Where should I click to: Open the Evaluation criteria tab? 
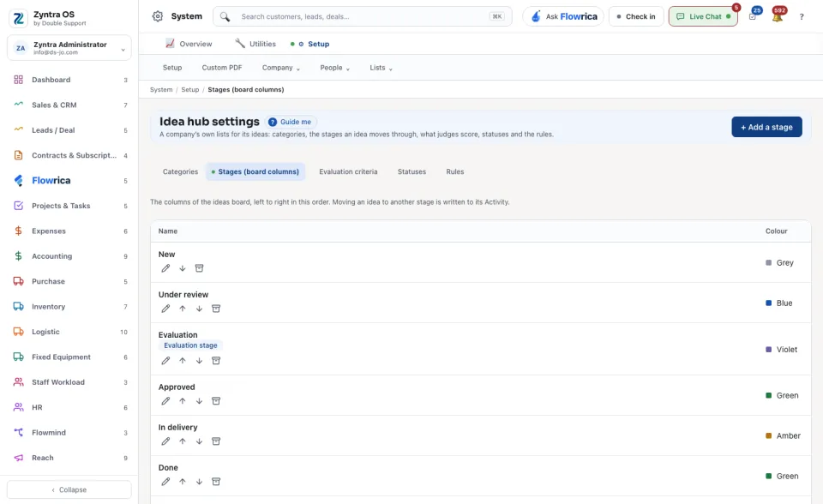[348, 171]
